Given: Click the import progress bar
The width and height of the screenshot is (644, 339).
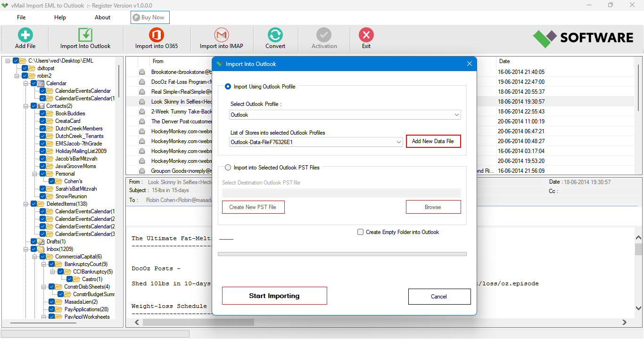Looking at the screenshot, I should (x=342, y=254).
